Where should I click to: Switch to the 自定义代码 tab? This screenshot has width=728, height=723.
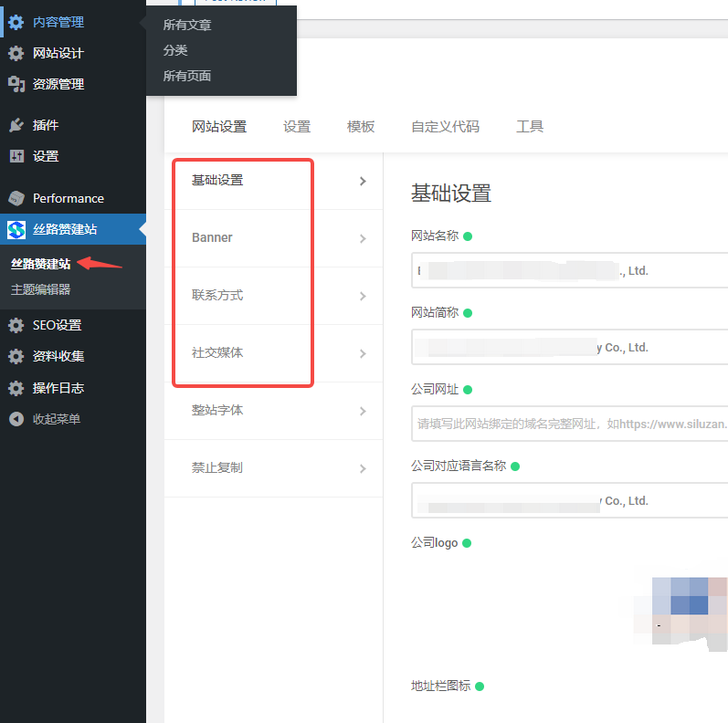(x=445, y=127)
